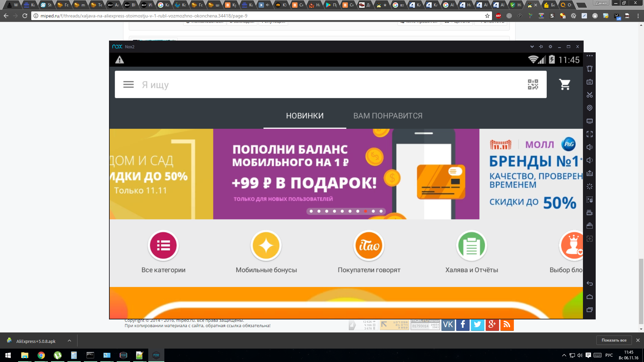Screen dimensions: 644x362
Task: Show Android recent apps in Nox sidebar
Action: pos(590,310)
